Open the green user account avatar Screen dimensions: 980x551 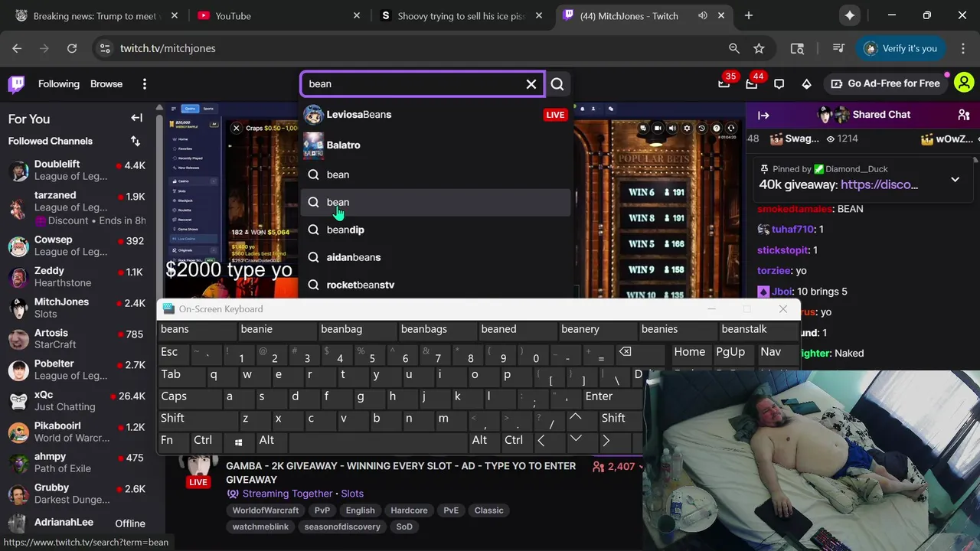click(964, 83)
